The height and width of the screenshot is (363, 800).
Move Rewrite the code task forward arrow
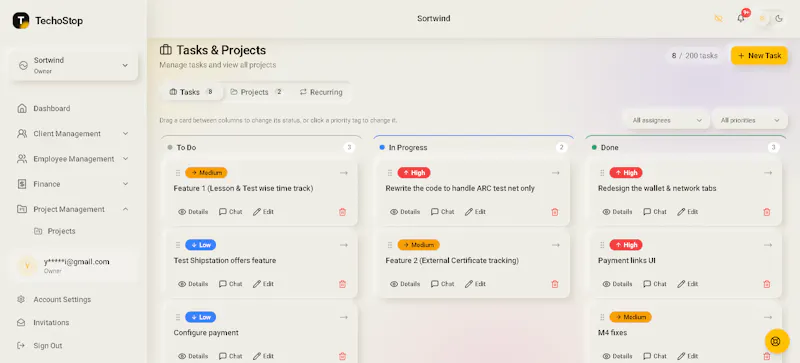(556, 173)
